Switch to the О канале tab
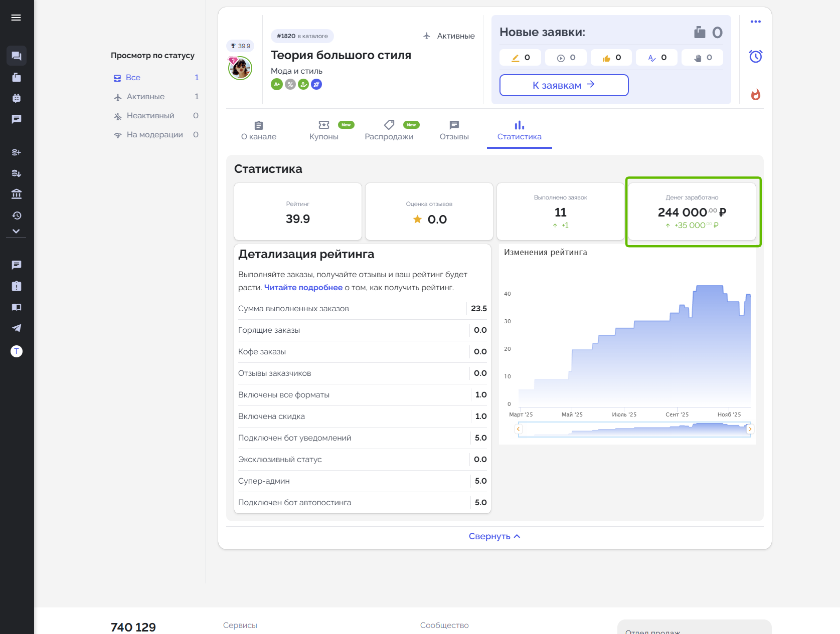 tap(259, 131)
